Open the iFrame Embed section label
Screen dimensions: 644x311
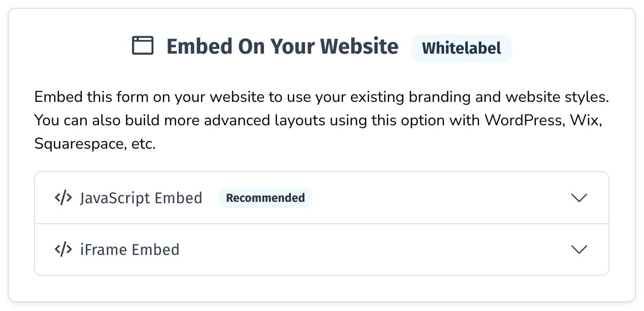point(130,250)
